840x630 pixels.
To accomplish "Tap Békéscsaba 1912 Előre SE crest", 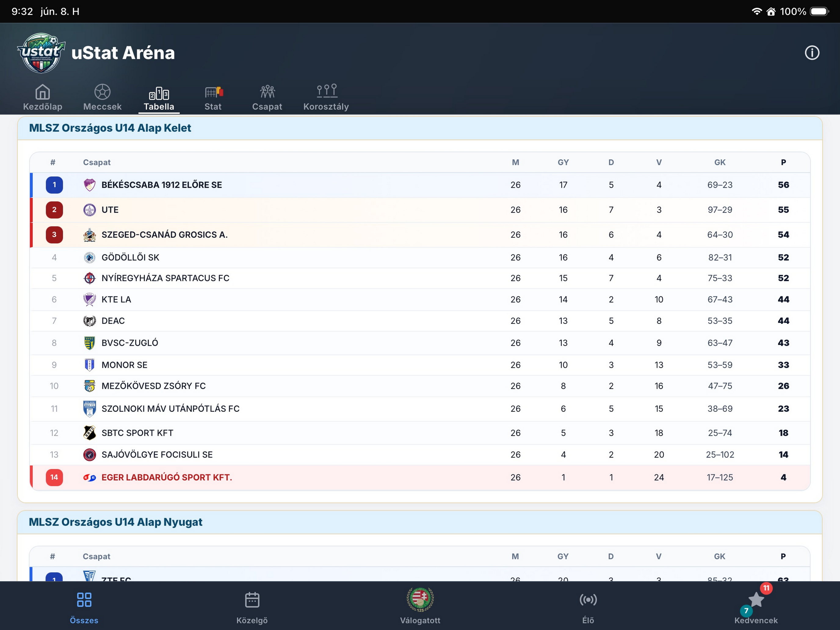I will tap(90, 185).
